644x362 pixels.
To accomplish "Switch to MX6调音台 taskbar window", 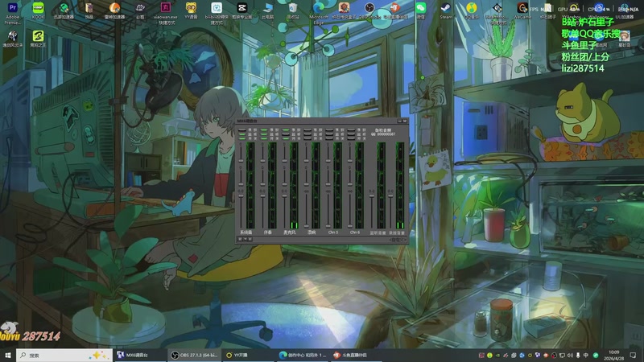I will (x=139, y=355).
